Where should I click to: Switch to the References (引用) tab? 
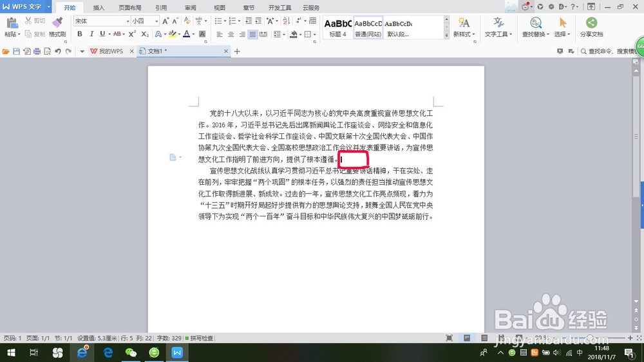tap(161, 7)
